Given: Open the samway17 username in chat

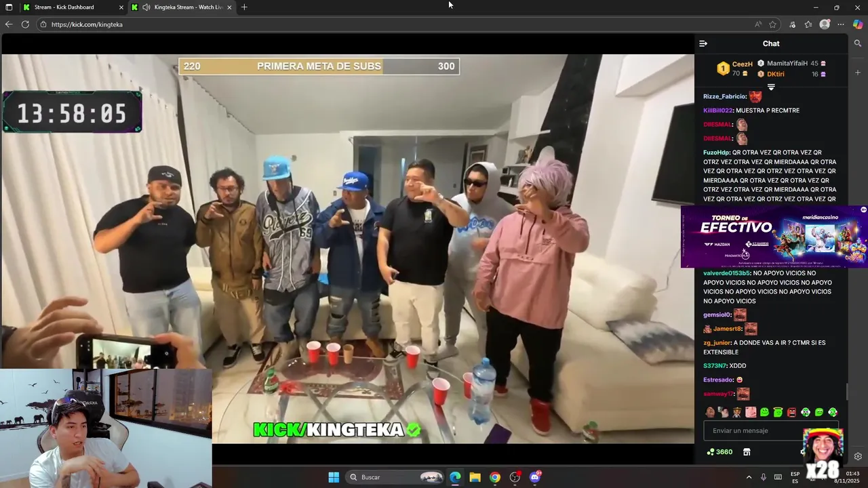Looking at the screenshot, I should tap(718, 394).
